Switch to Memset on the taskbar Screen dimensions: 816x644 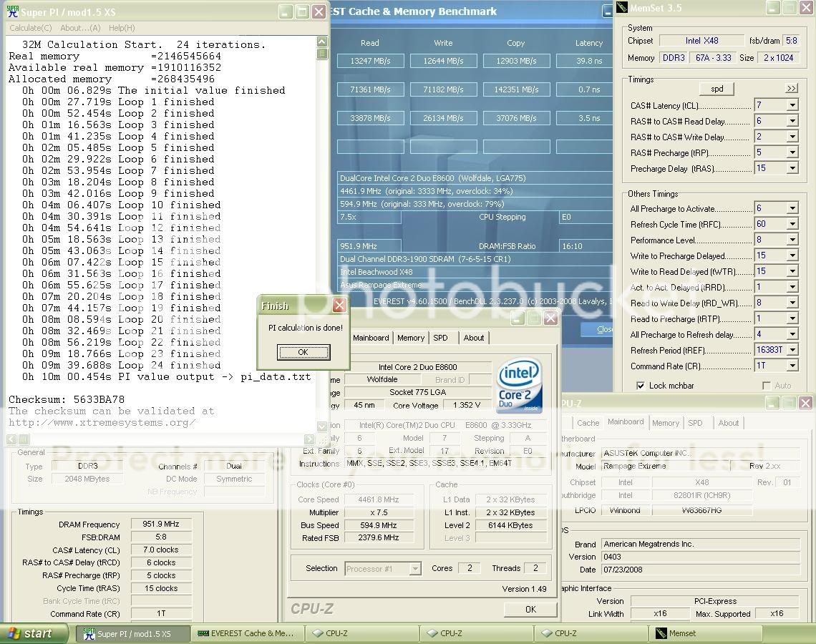[x=704, y=633]
